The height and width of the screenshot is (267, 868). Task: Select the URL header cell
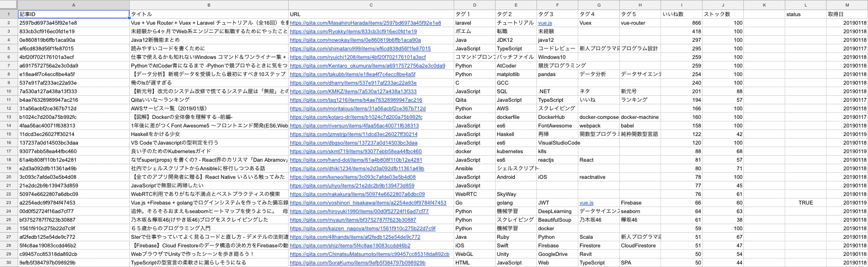(x=371, y=14)
